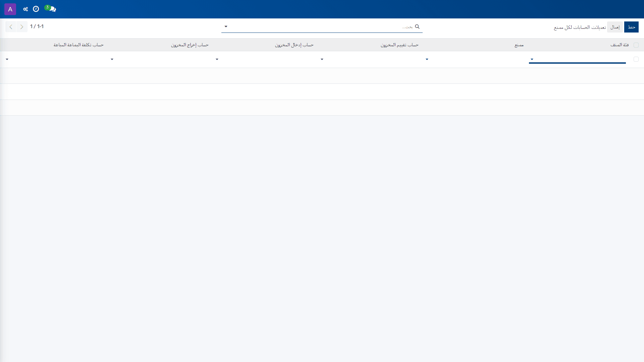Open the user avatar menu labeled A
644x362 pixels.
click(10, 9)
